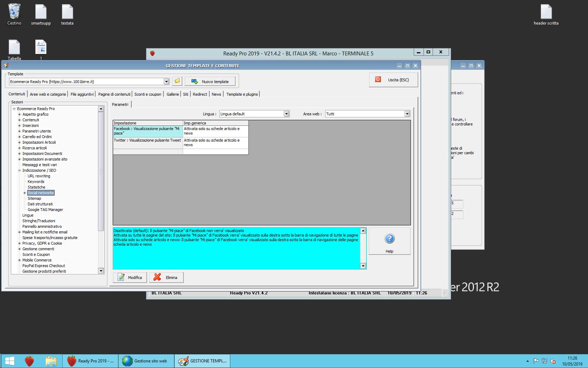The height and width of the screenshot is (368, 588).
Task: Select the Facebook Mi piace setting row
Action: click(181, 131)
